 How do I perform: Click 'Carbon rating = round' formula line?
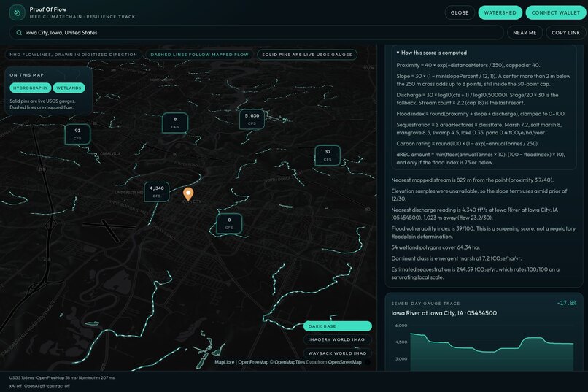(467, 144)
